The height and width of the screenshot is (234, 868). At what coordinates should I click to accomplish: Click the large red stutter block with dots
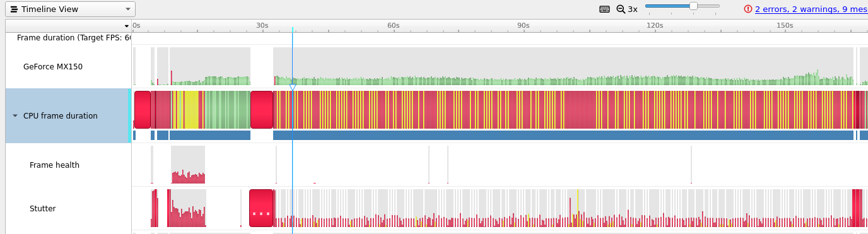point(261,208)
